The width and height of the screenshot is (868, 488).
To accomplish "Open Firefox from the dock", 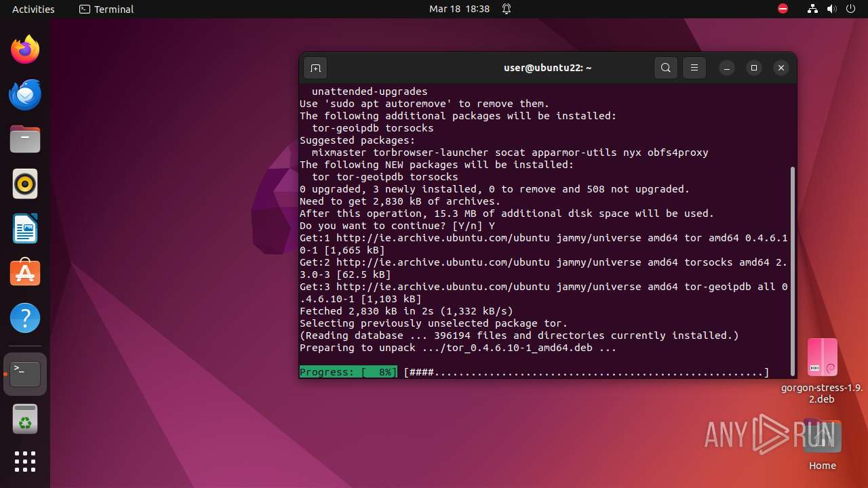I will (x=25, y=49).
